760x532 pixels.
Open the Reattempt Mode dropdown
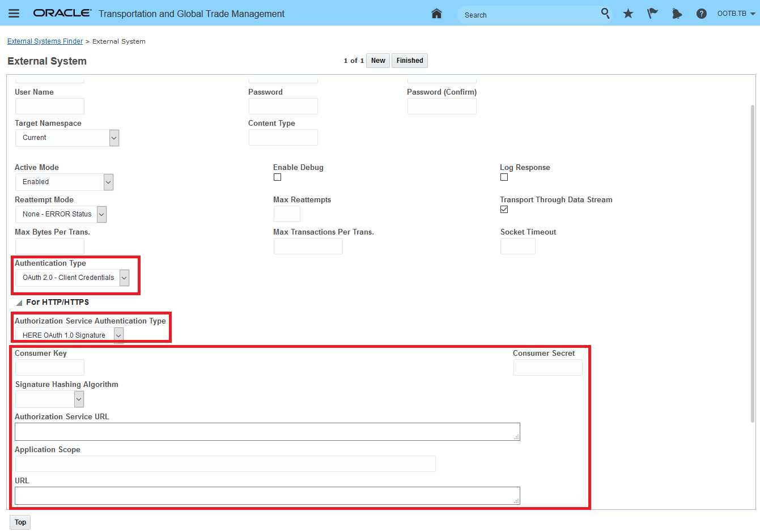[x=61, y=214]
